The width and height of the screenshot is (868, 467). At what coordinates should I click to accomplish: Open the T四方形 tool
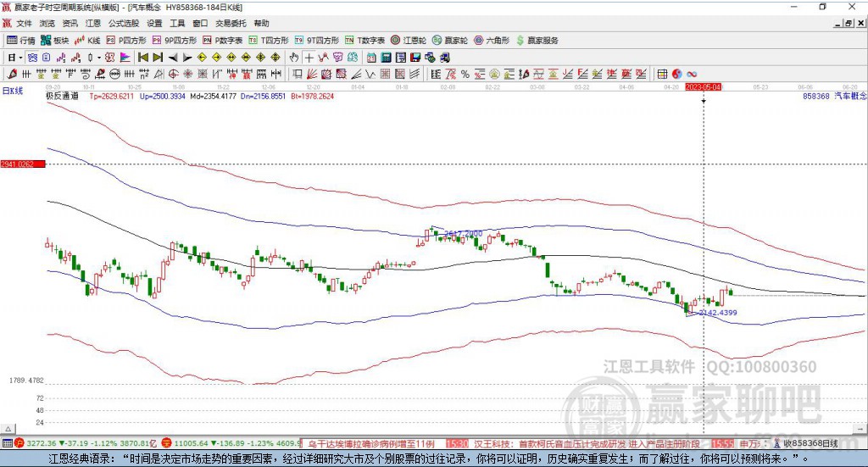269,41
